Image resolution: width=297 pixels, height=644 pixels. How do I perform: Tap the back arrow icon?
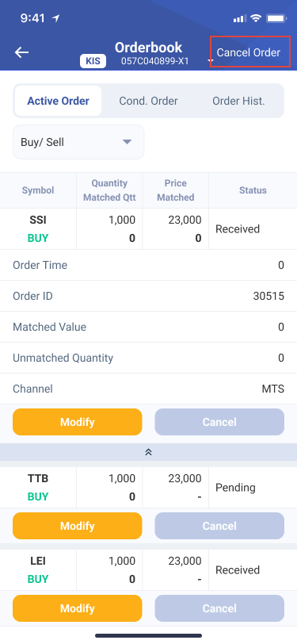[x=21, y=52]
